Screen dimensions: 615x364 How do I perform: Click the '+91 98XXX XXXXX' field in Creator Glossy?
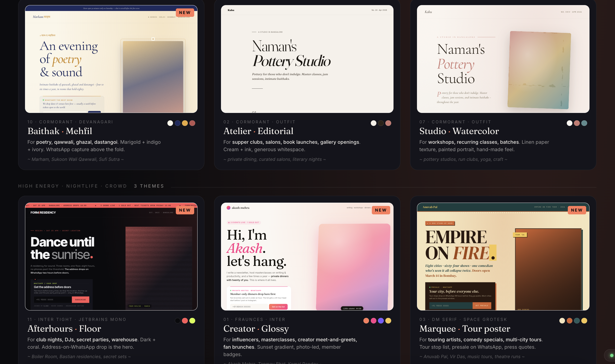(249, 307)
